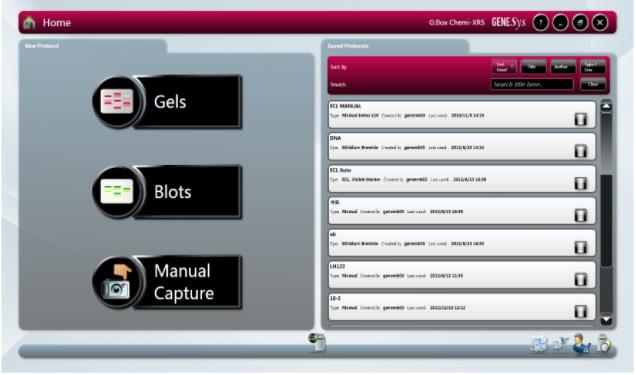Open the Gels protocol

pos(167,102)
